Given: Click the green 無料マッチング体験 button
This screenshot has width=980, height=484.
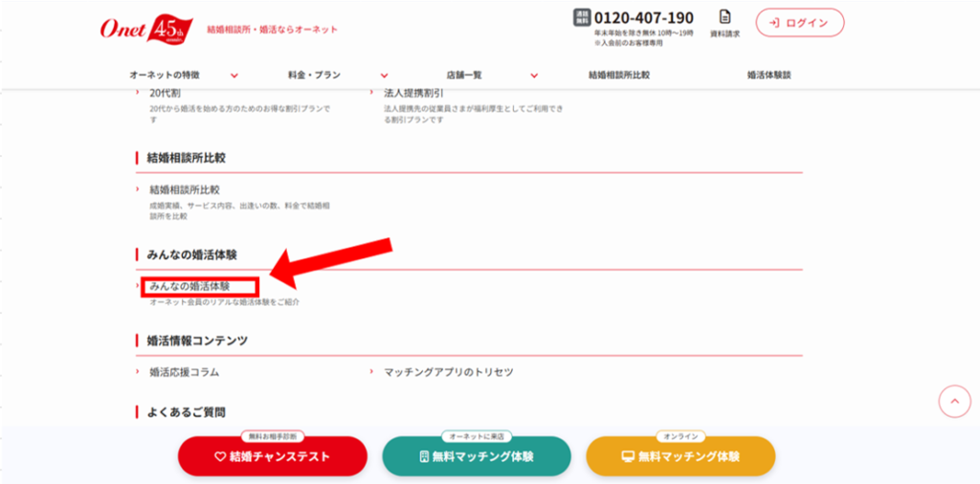Looking at the screenshot, I should coord(477,456).
